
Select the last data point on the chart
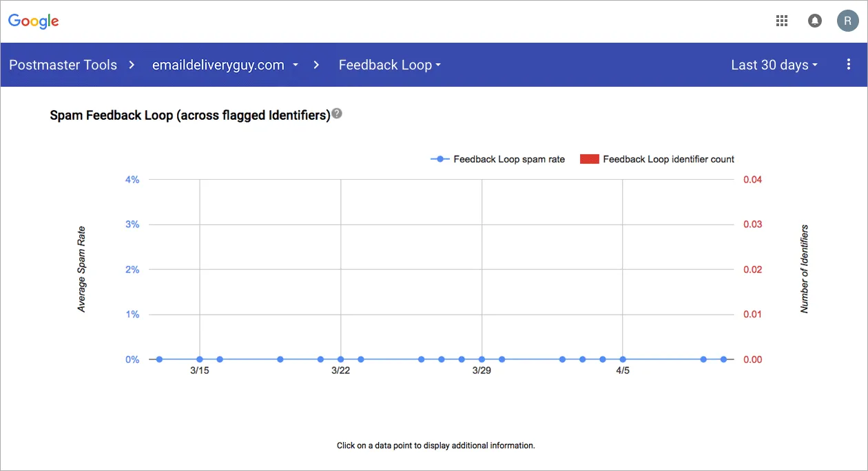723,359
